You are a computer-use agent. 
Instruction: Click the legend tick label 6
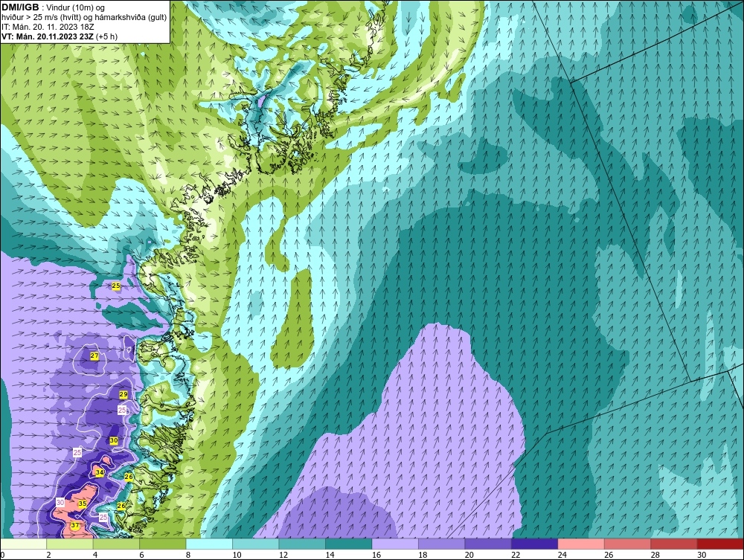pyautogui.click(x=142, y=555)
